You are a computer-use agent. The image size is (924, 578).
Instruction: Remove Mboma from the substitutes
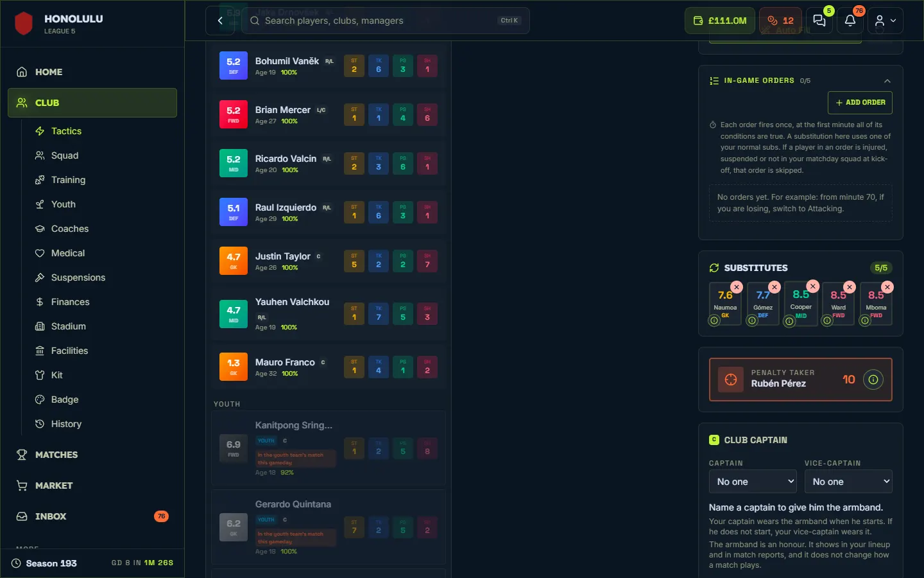887,287
